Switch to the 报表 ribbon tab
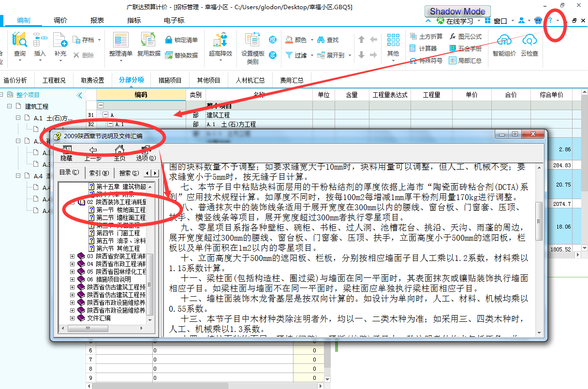 (97, 20)
